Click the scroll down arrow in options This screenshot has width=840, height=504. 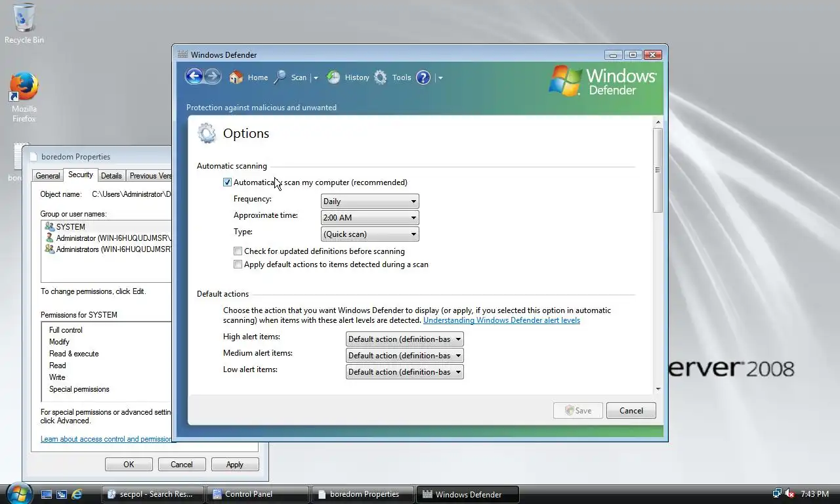658,388
